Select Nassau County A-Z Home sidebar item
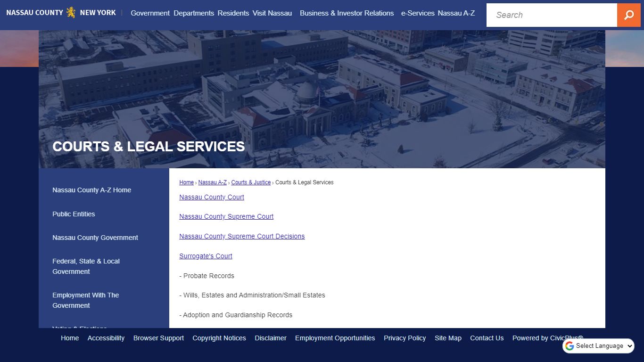Image resolution: width=644 pixels, height=362 pixels. pyautogui.click(x=104, y=190)
